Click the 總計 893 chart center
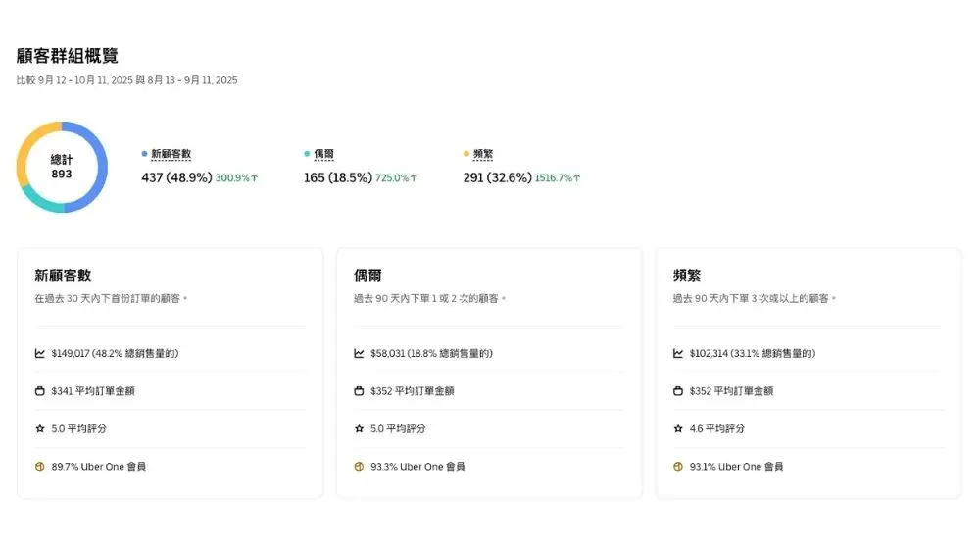This screenshot has height=549, width=980. click(x=62, y=167)
